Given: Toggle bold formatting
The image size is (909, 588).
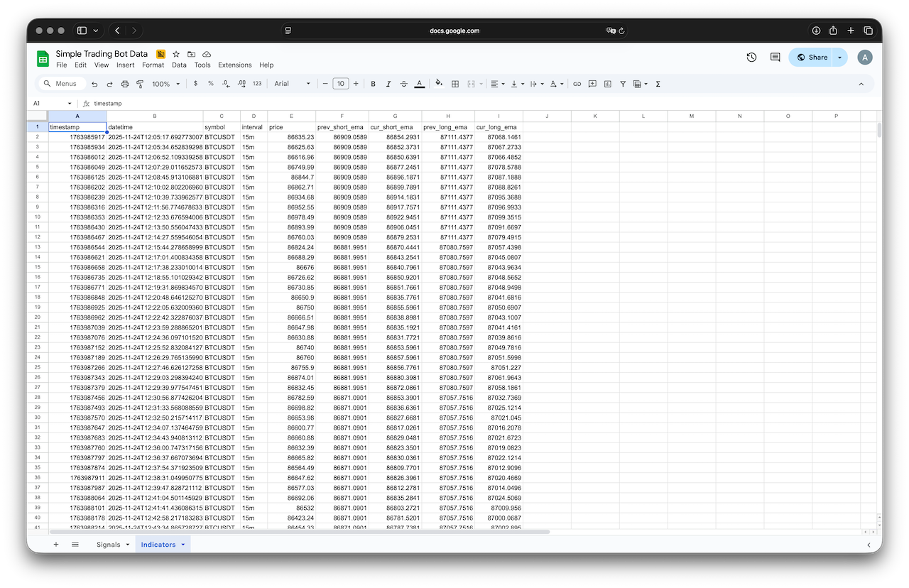Looking at the screenshot, I should [x=373, y=84].
